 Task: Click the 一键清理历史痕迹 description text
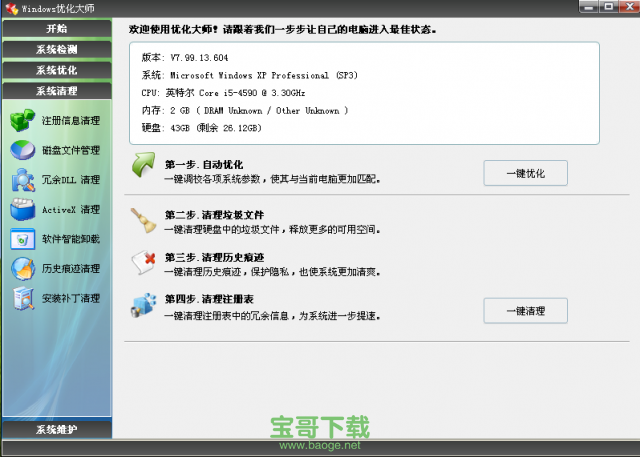click(272, 272)
